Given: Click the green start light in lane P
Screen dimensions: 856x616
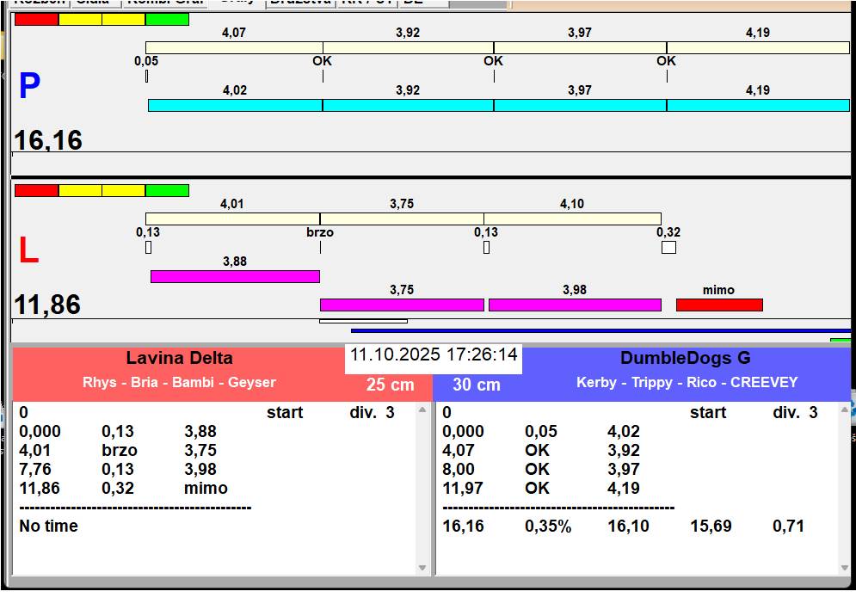Looking at the screenshot, I should point(167,19).
